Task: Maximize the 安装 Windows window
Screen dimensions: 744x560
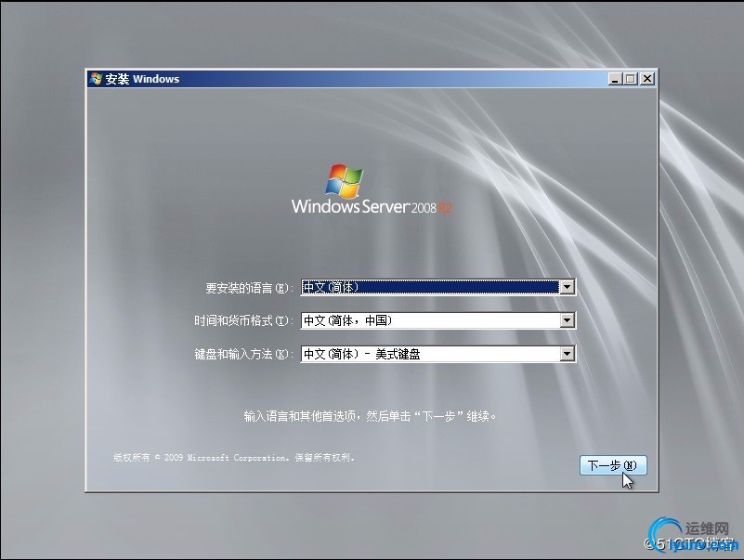Action: [631, 79]
